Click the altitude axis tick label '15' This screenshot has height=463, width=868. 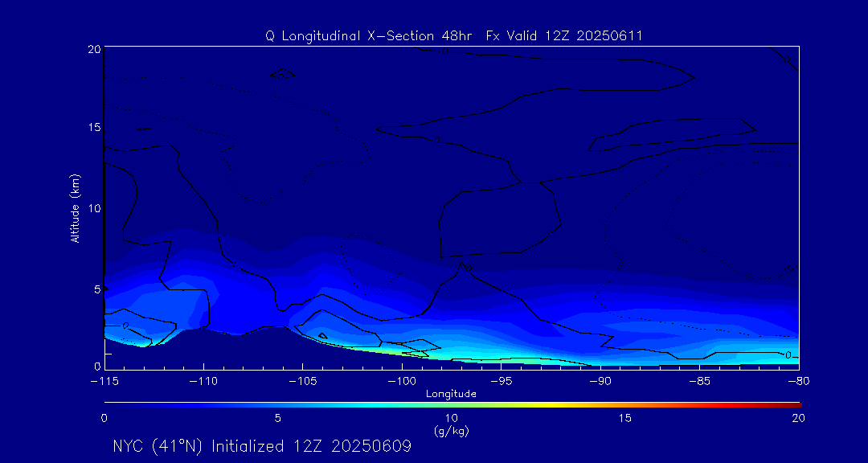[x=93, y=127]
